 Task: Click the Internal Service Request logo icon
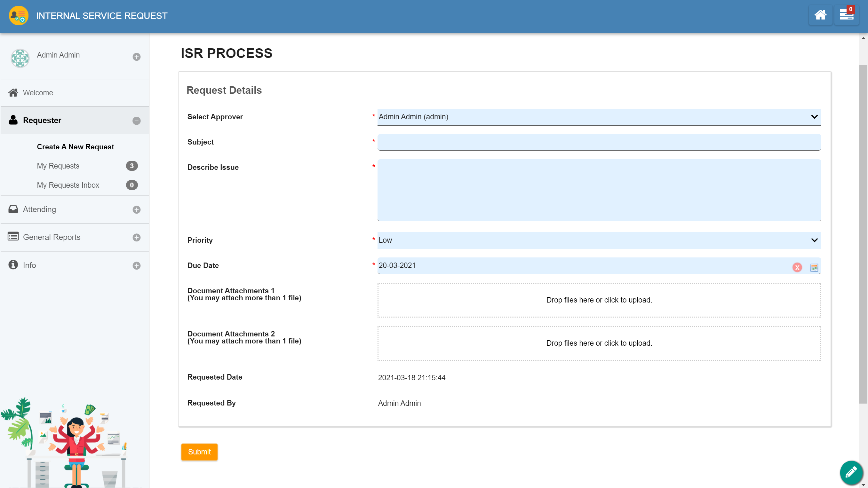(19, 15)
